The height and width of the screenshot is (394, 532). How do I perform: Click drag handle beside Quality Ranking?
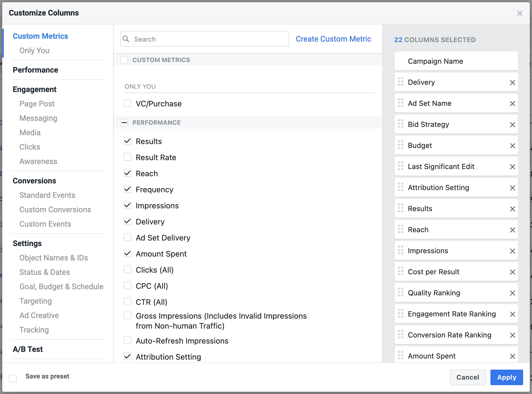click(401, 292)
